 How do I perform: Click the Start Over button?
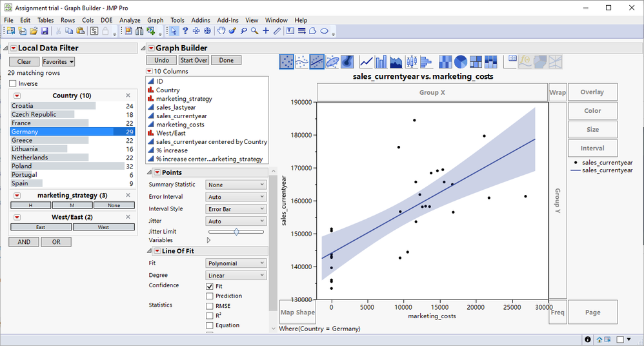194,60
